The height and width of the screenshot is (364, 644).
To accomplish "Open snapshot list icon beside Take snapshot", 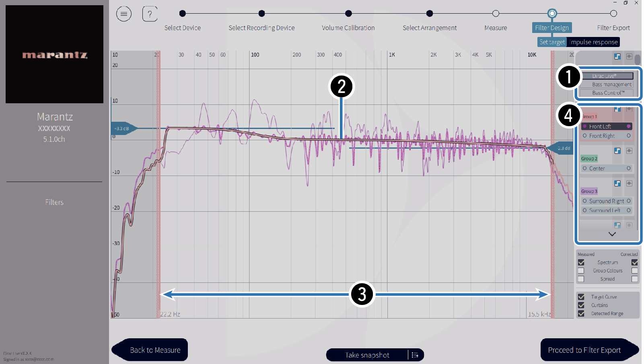I will click(x=415, y=355).
